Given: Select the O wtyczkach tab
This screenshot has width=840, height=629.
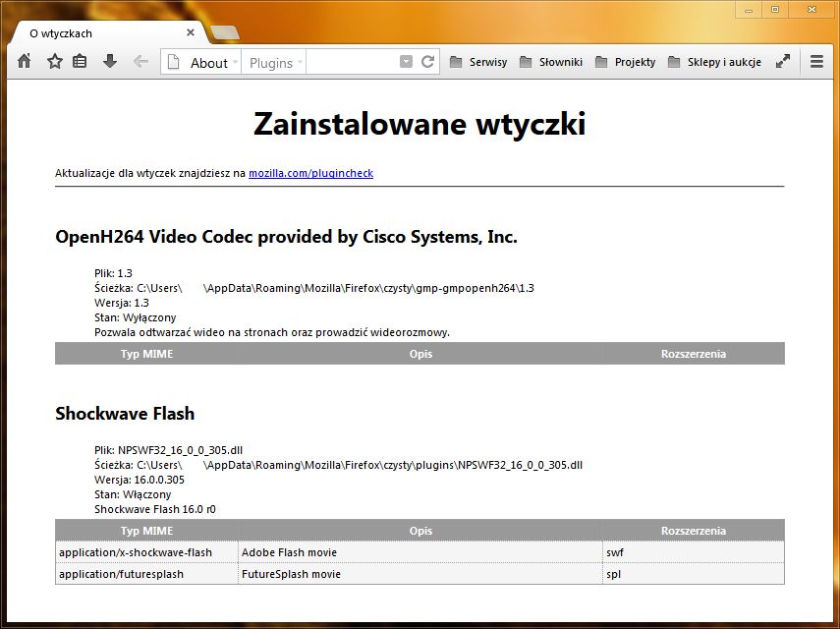Looking at the screenshot, I should (x=107, y=33).
